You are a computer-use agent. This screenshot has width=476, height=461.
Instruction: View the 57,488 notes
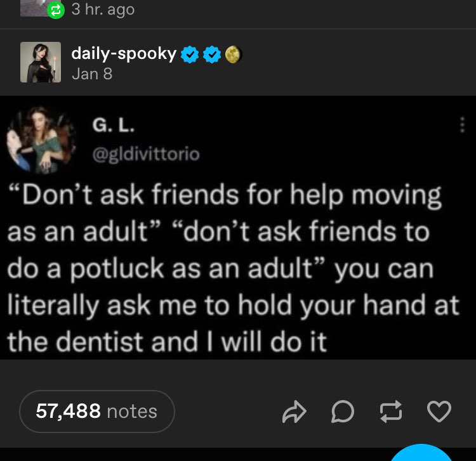click(97, 412)
